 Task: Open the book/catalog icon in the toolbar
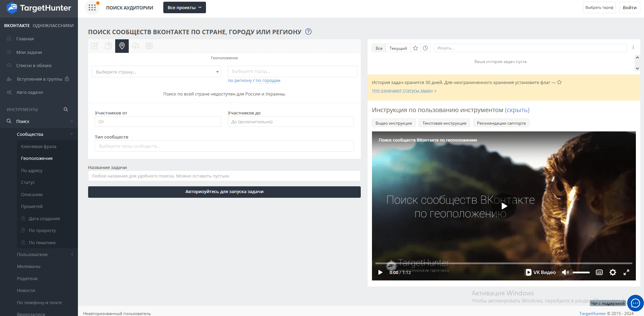149,46
